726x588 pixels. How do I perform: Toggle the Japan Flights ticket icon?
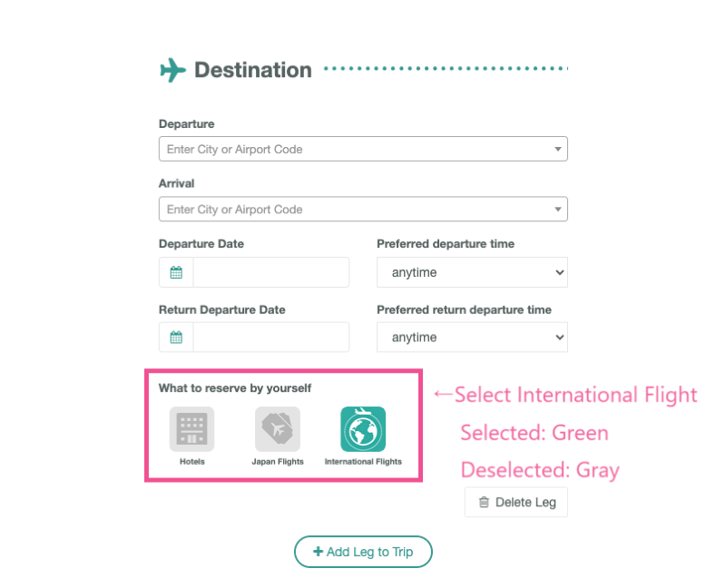coord(278,429)
